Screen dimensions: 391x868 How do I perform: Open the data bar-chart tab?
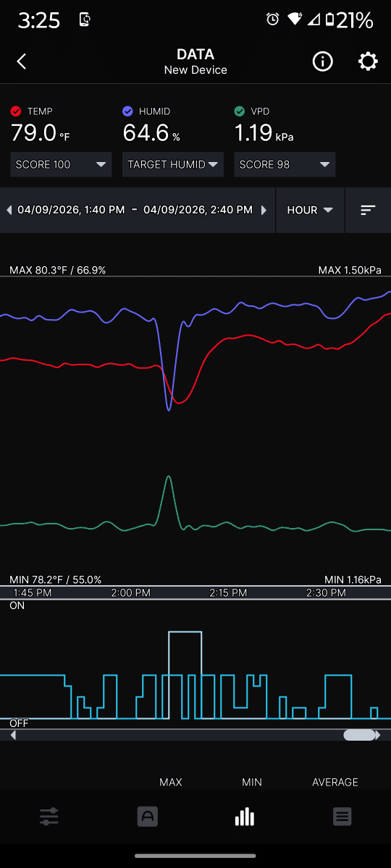pyautogui.click(x=245, y=817)
